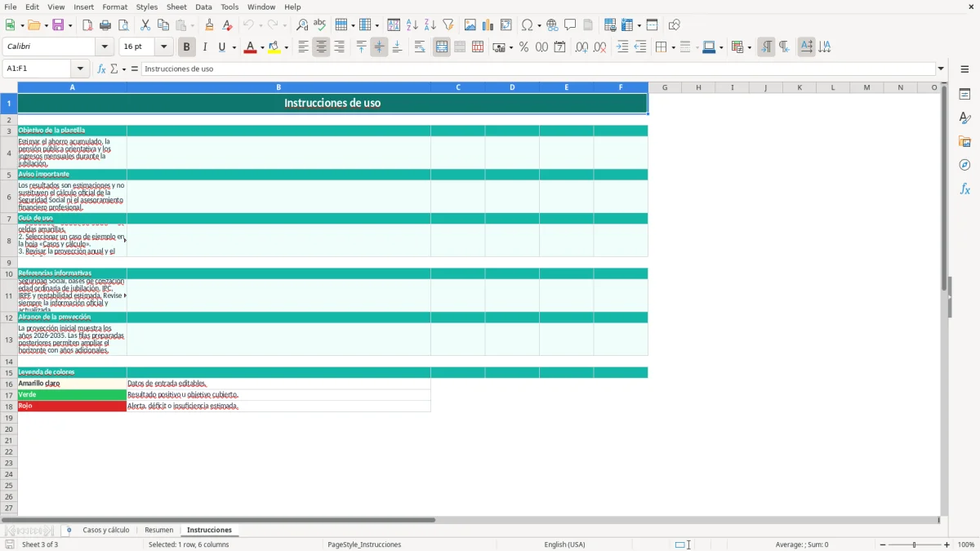Apply the red font color swatch

(250, 47)
